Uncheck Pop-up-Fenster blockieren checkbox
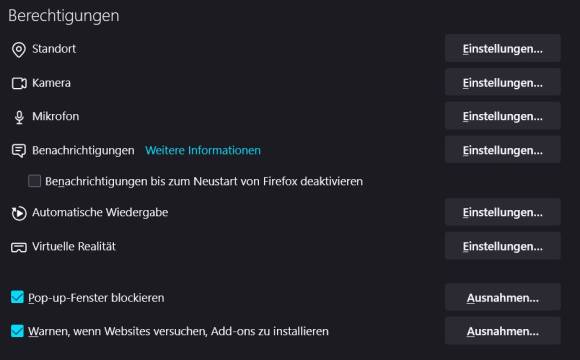The height and width of the screenshot is (360, 580). click(x=17, y=297)
